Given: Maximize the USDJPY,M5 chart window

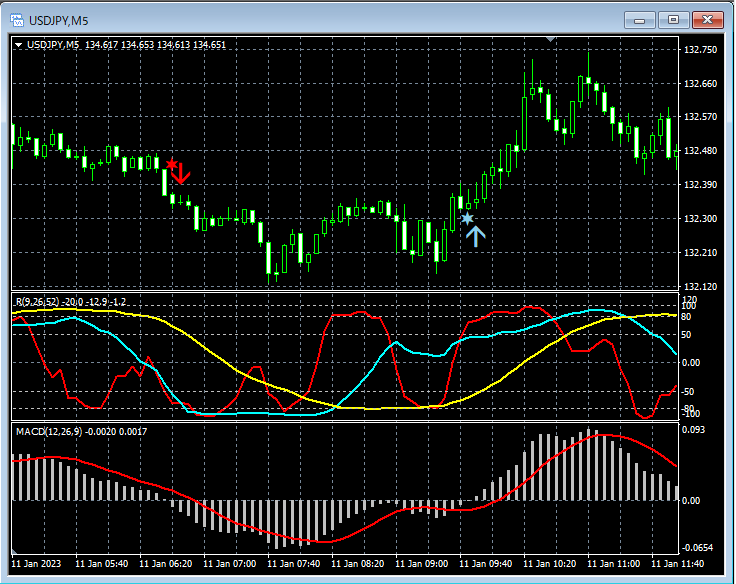Looking at the screenshot, I should click(x=673, y=20).
